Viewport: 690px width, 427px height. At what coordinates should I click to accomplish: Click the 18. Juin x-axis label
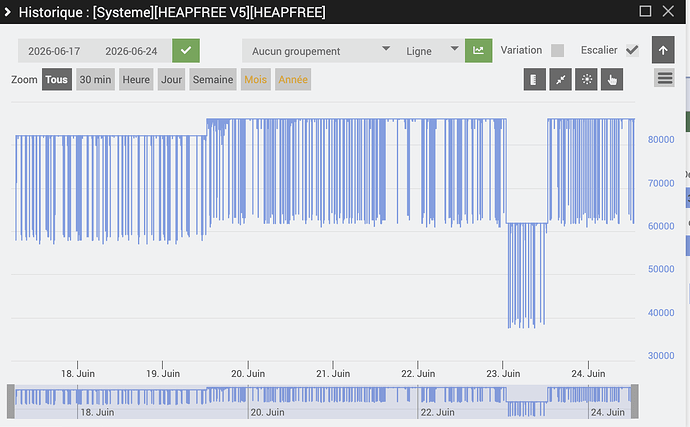78,374
